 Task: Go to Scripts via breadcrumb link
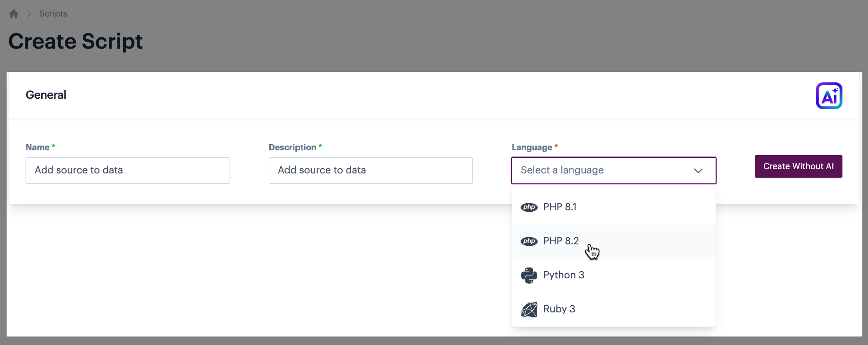[53, 14]
